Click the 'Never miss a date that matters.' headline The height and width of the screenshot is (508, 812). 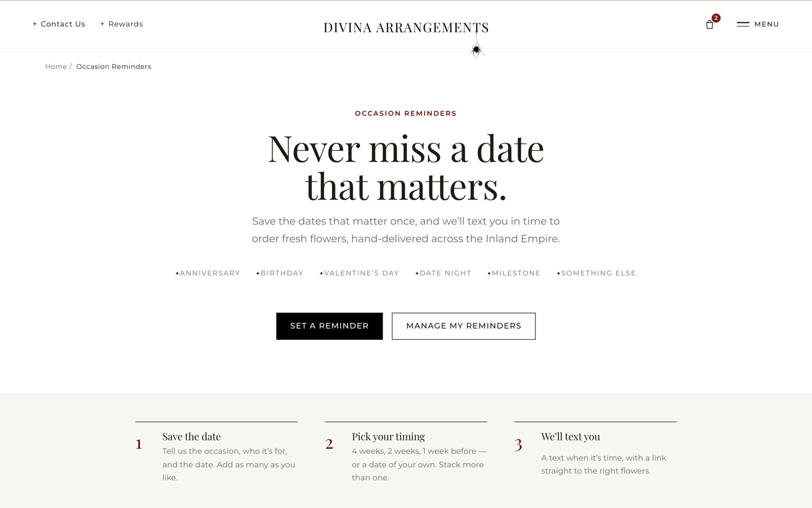point(406,168)
